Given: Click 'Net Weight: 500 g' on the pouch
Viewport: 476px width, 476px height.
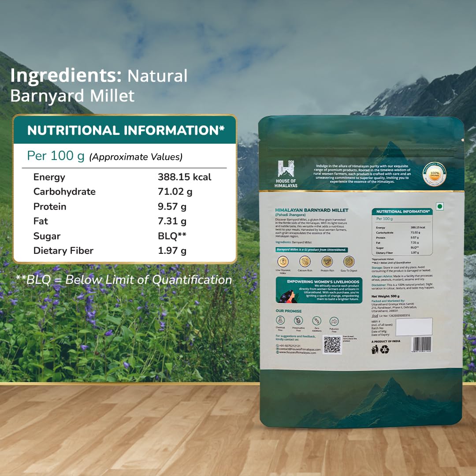Looking at the screenshot, I should 385,296.
